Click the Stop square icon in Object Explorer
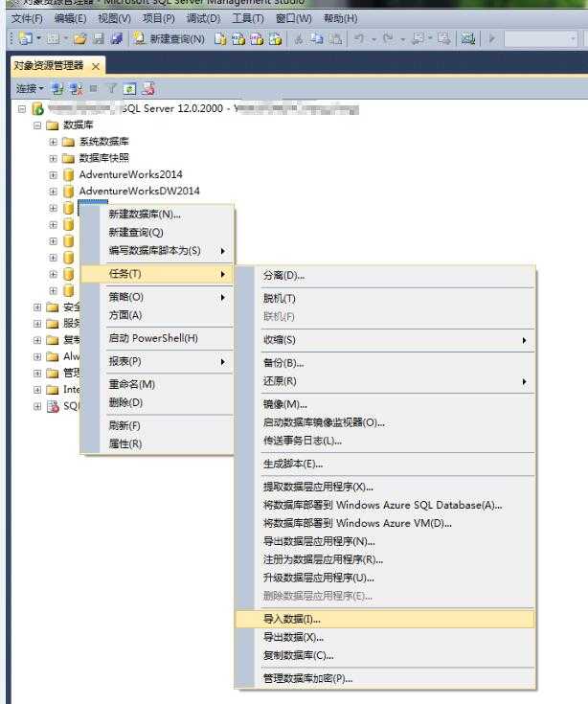Viewport: 588px width, 704px height. tap(93, 88)
